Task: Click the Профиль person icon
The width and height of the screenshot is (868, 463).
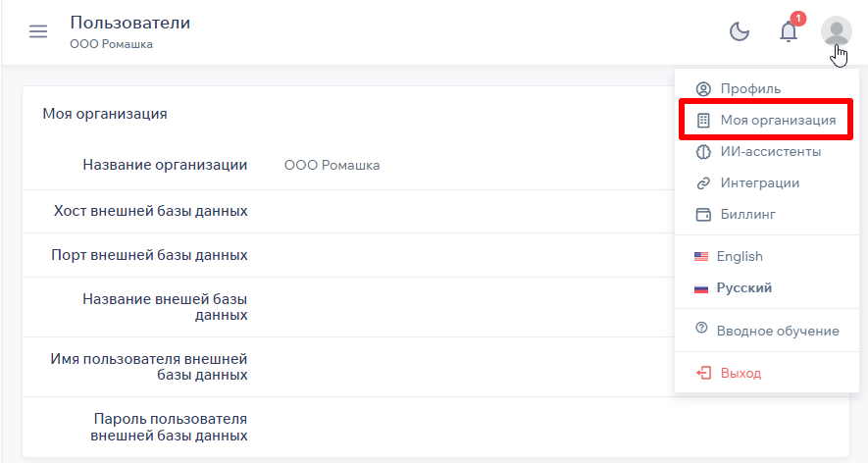Action: pyautogui.click(x=702, y=88)
